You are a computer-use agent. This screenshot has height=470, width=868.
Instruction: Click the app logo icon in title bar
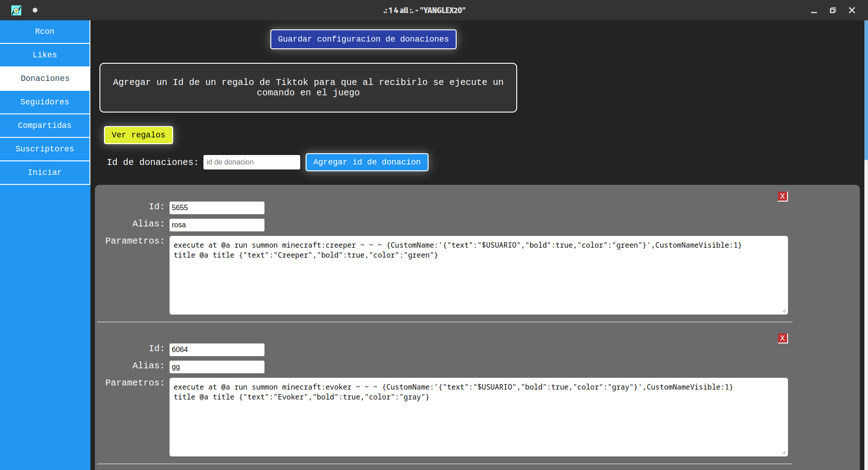(16, 10)
